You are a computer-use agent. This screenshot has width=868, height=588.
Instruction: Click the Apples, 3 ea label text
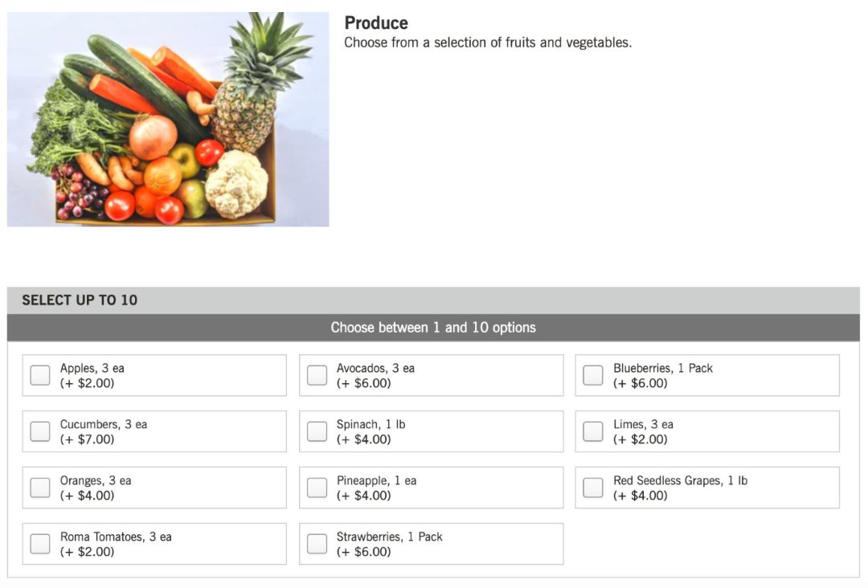coord(92,368)
